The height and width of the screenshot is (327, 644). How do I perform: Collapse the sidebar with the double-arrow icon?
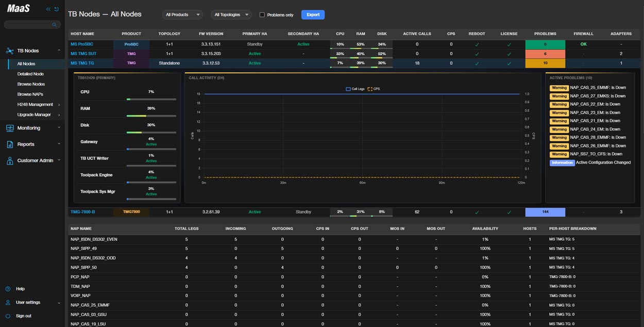[x=48, y=9]
